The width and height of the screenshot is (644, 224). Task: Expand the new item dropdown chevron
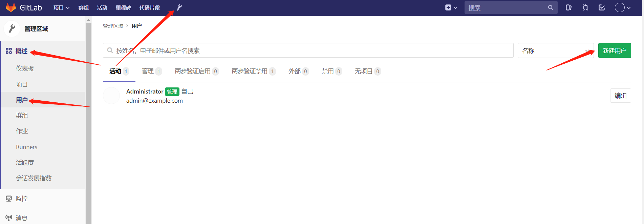(x=455, y=8)
